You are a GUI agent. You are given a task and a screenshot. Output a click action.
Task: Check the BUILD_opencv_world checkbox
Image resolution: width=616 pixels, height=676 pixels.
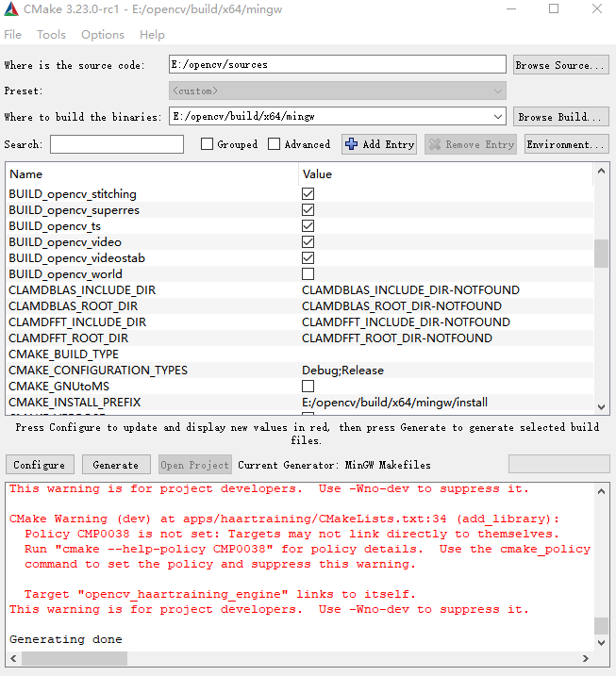(308, 273)
